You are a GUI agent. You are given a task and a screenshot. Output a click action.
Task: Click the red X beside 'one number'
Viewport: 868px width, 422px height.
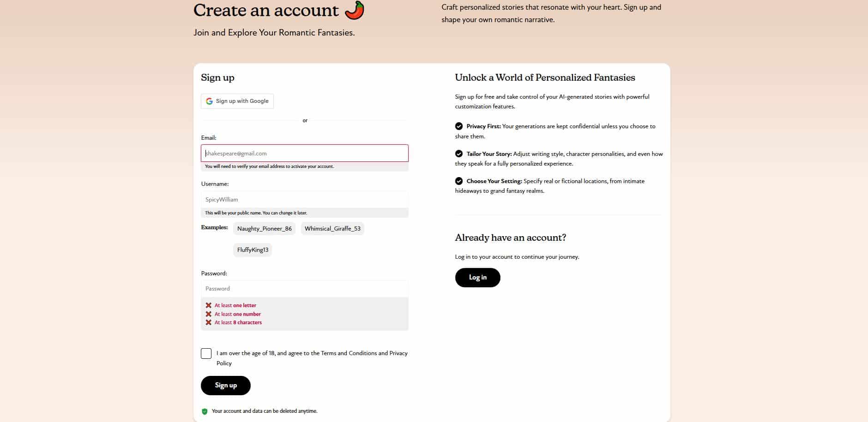[x=209, y=314]
